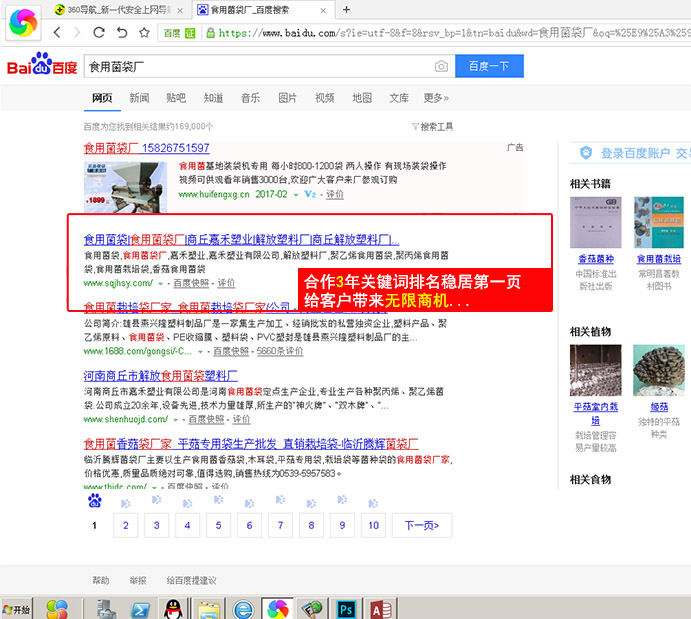Screen dimensions: 691x619
Task: Click the browser forward arrow
Action: coord(77,32)
